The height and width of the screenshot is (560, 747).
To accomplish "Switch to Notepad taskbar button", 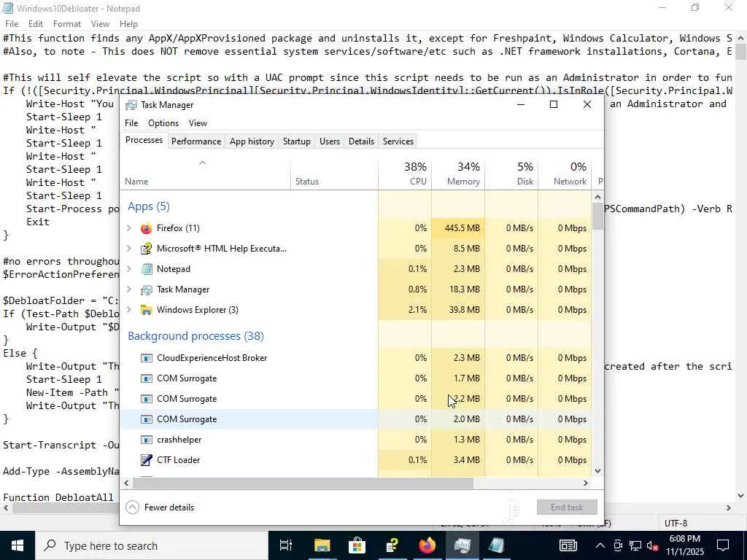I will pos(496,545).
